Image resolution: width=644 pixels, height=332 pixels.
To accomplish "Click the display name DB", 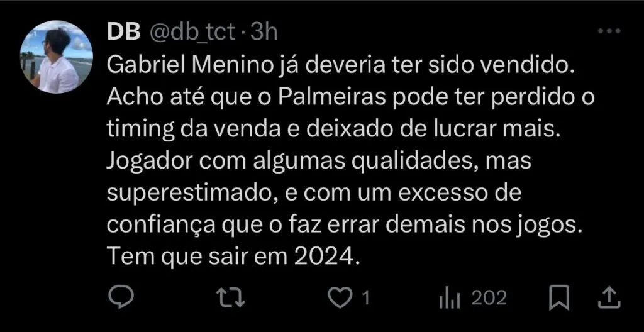I will tap(123, 32).
